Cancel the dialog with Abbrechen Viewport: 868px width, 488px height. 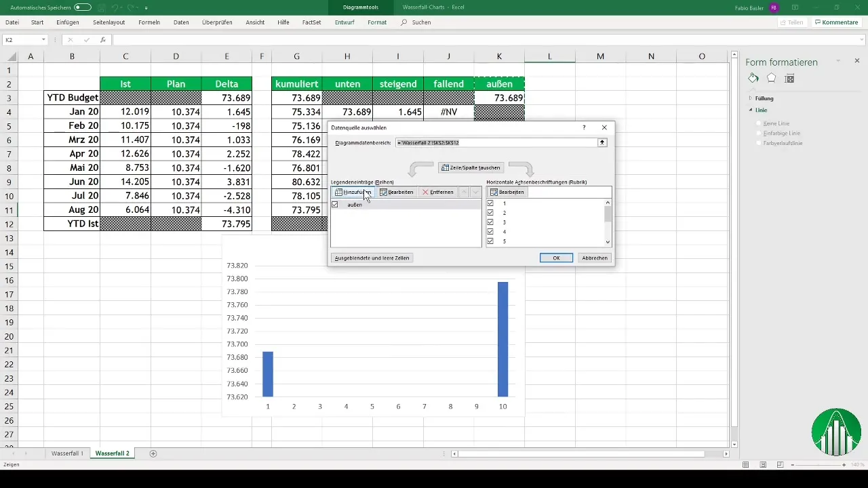595,258
